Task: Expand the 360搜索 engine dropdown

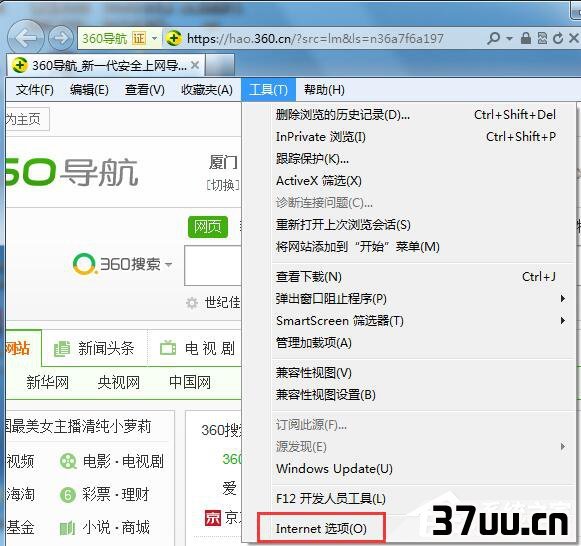Action: 169,264
